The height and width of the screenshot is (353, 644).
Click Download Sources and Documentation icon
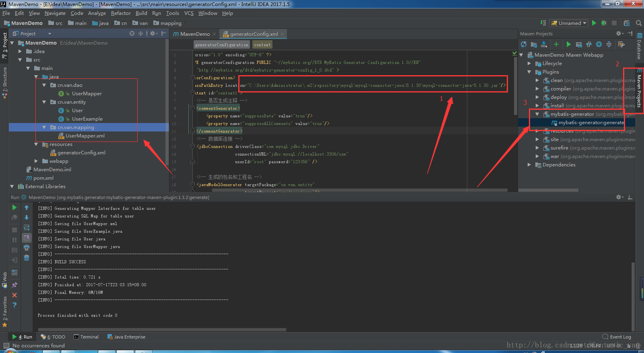(x=544, y=44)
